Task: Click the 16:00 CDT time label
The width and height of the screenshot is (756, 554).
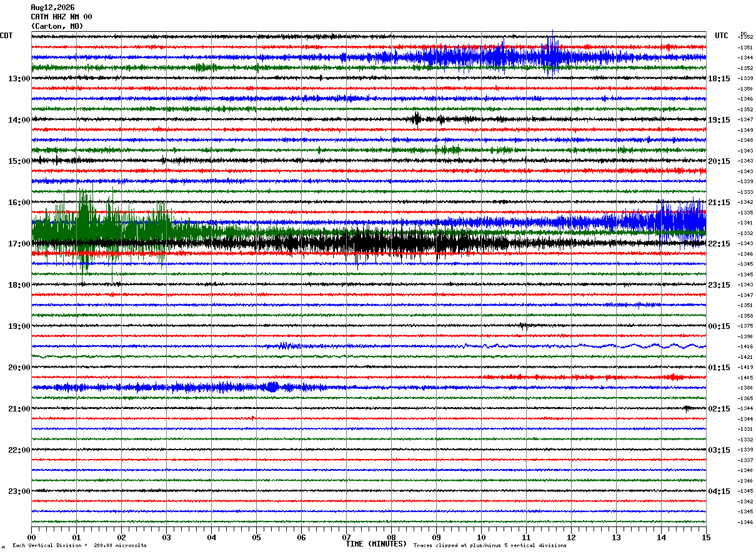Action: (19, 203)
